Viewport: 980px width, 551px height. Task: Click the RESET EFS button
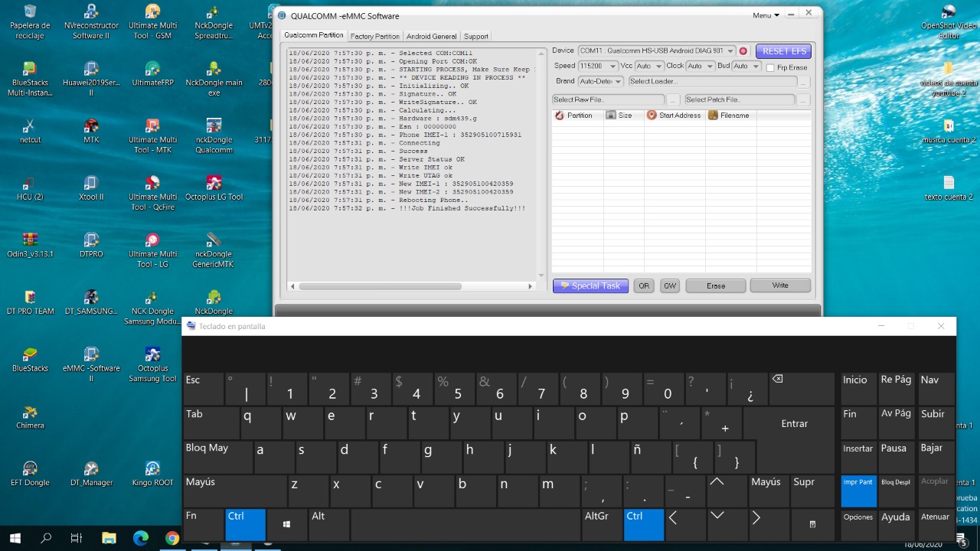[784, 51]
